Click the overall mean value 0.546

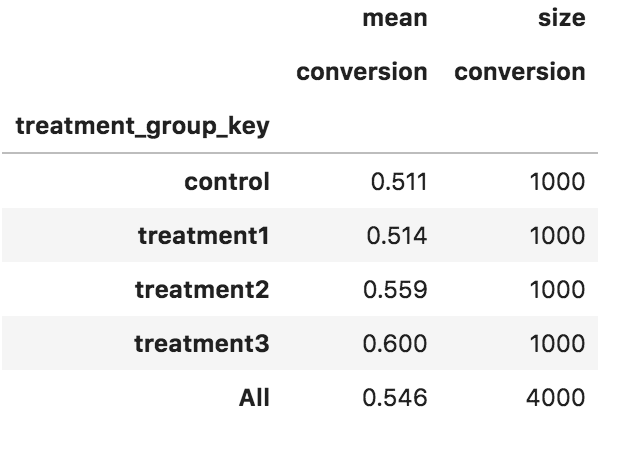pyautogui.click(x=395, y=398)
